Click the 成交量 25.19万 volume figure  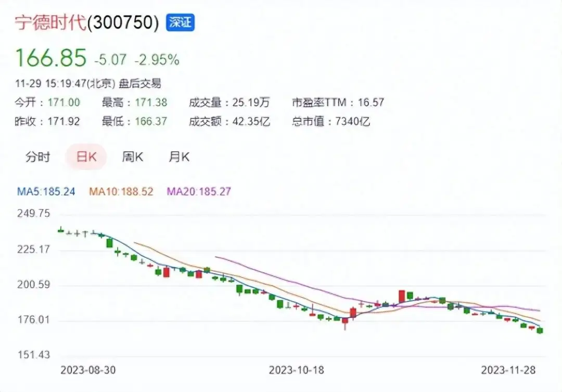coord(229,102)
